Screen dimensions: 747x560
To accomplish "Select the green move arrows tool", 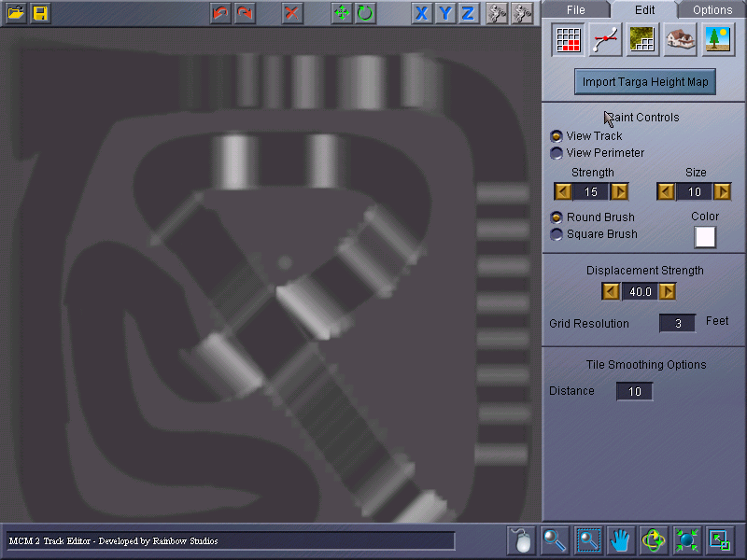I will (x=342, y=13).
